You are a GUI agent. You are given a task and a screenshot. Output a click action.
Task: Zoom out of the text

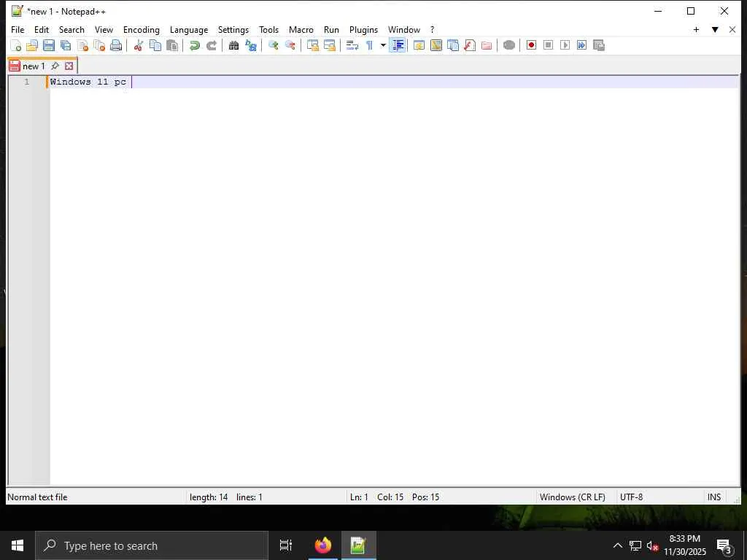tap(290, 45)
